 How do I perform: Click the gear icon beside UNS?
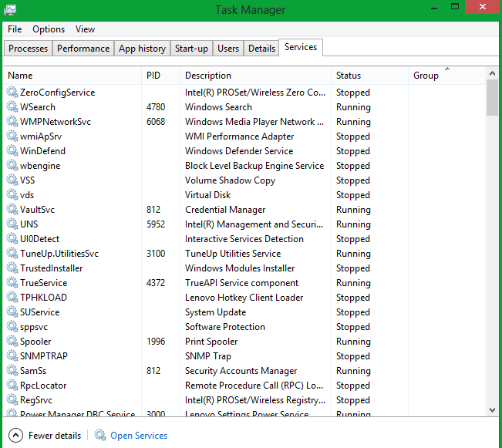(12, 224)
